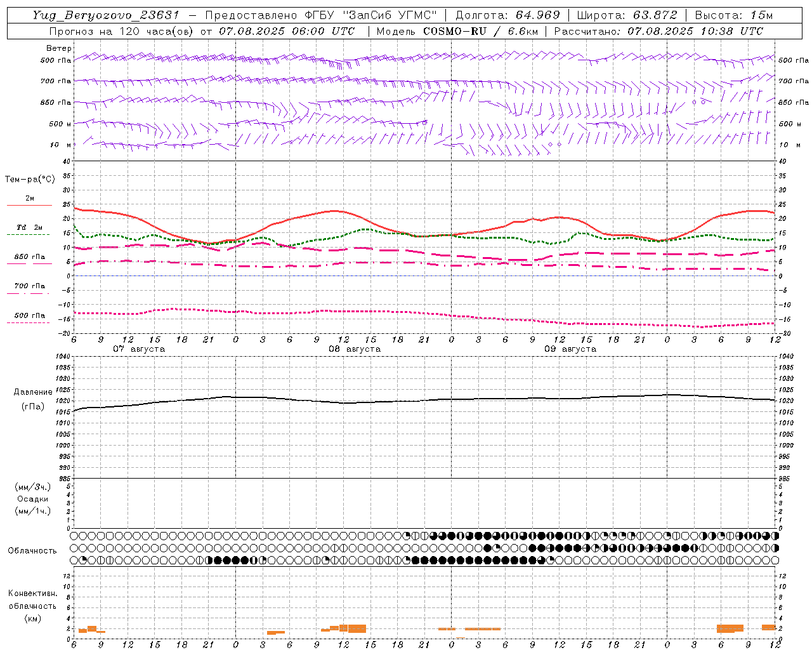Click the Модель COSMO-RU / 6.6км label
Image resolution: width=812 pixels, height=650 pixels.
click(x=457, y=31)
